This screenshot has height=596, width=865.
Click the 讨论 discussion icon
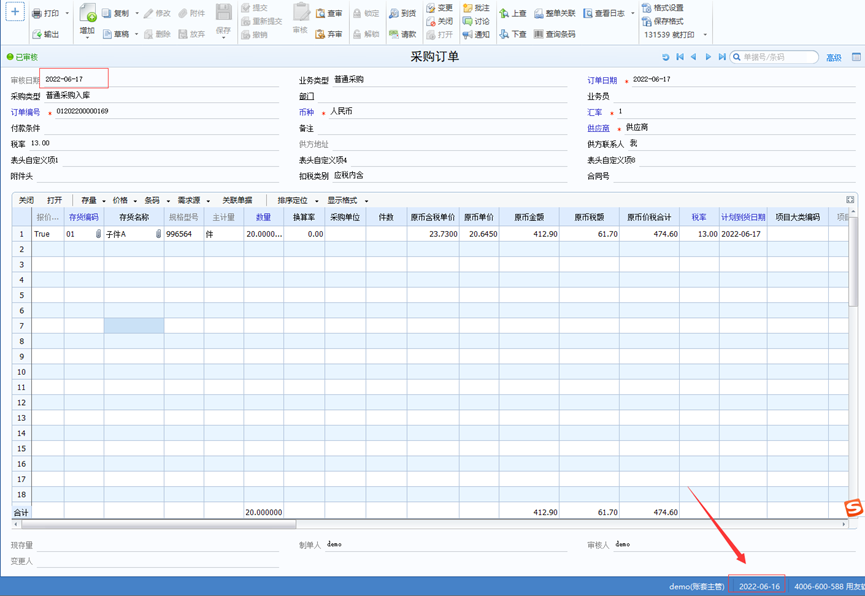tap(468, 22)
